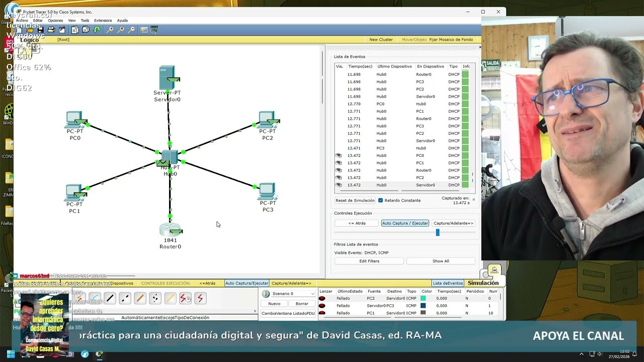Screen dimensions: 644x362
Task: Click New Cluster in yellow bar
Action: click(381, 39)
